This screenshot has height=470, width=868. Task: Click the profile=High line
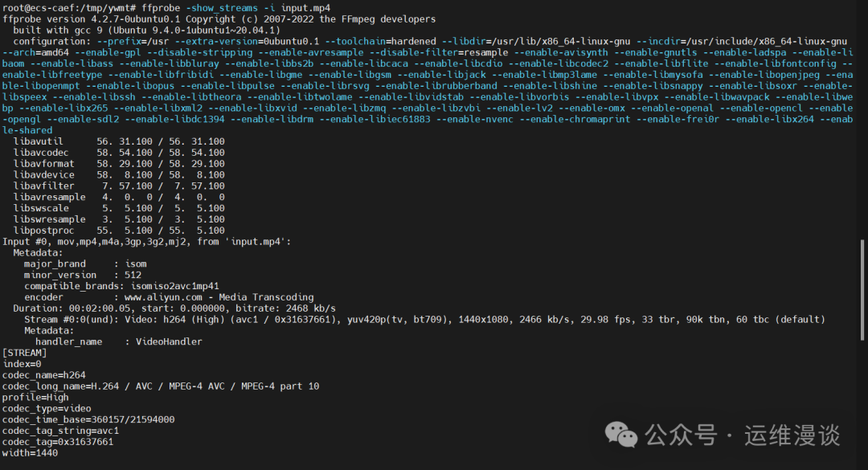(36, 397)
